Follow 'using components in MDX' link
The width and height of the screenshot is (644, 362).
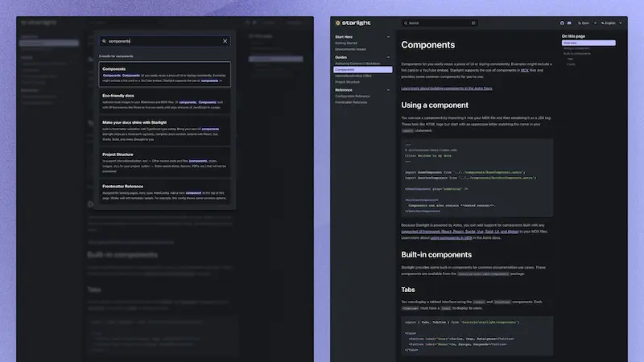pos(451,237)
